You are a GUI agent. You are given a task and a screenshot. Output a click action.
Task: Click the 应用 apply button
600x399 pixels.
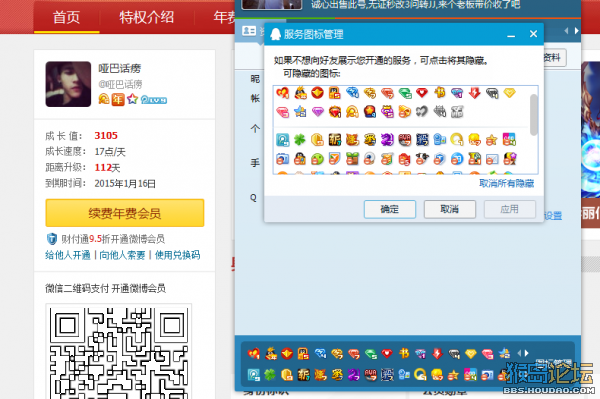tap(510, 209)
